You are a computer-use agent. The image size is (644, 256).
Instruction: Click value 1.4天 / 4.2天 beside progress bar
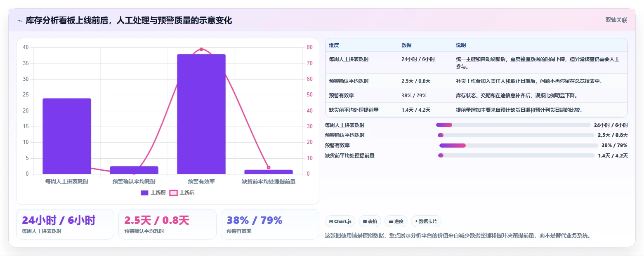pos(613,155)
